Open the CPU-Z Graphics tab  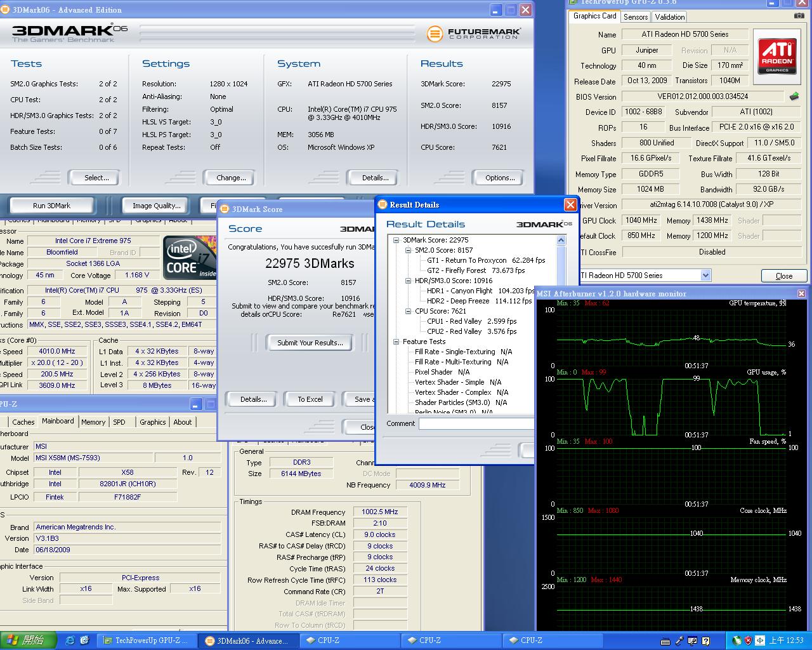click(153, 422)
